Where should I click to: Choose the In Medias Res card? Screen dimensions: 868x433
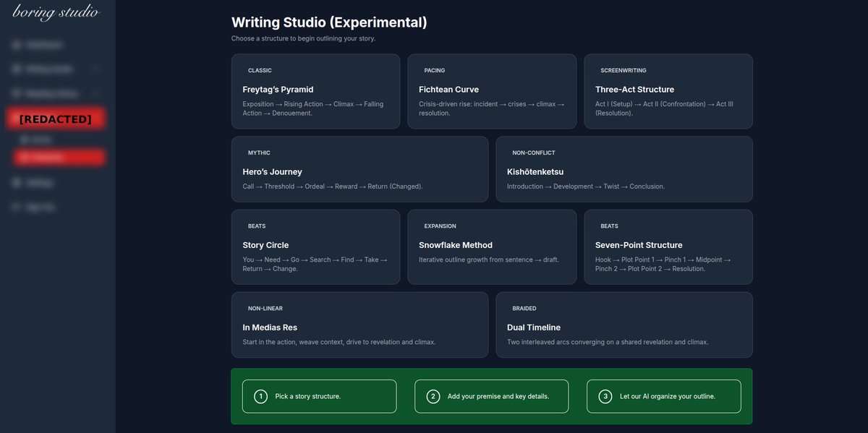359,325
